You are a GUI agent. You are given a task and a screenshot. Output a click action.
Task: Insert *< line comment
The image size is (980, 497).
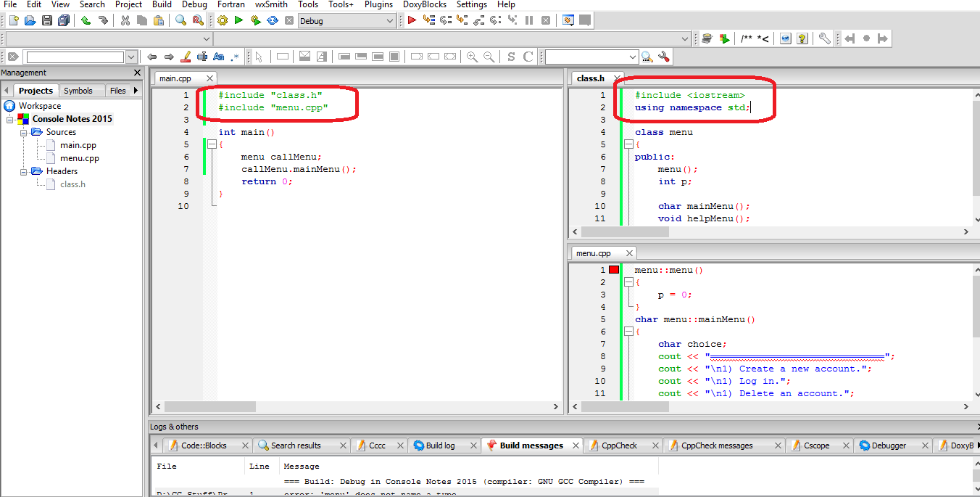click(763, 38)
